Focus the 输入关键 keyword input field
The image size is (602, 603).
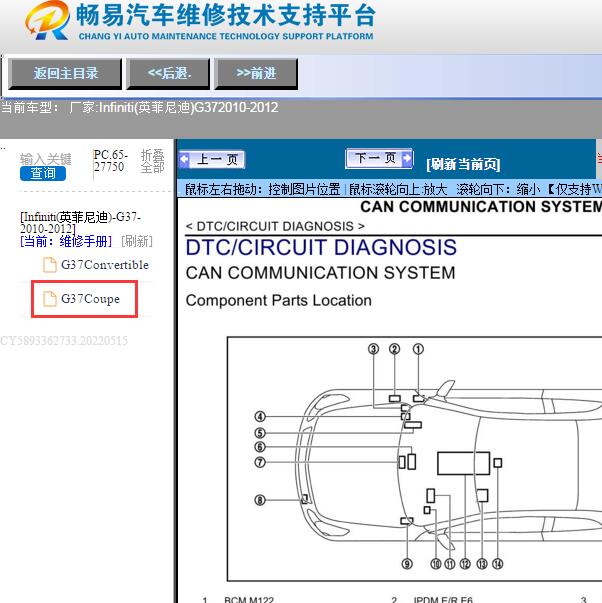tap(45, 158)
